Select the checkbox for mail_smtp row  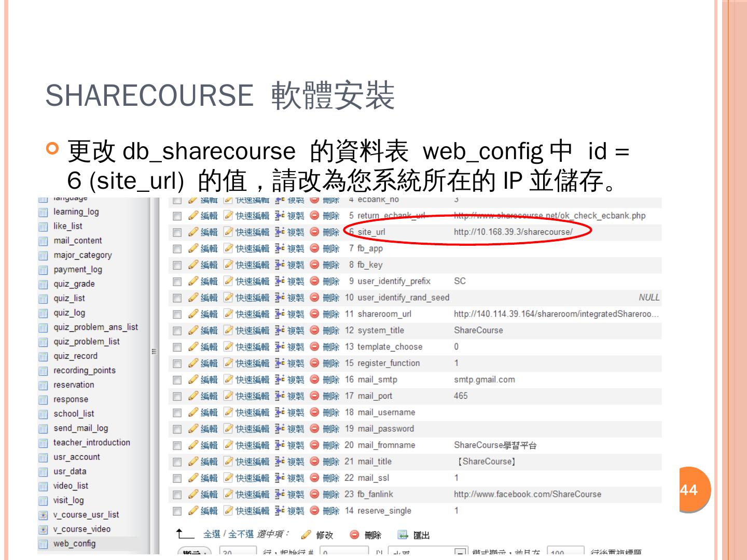click(177, 380)
